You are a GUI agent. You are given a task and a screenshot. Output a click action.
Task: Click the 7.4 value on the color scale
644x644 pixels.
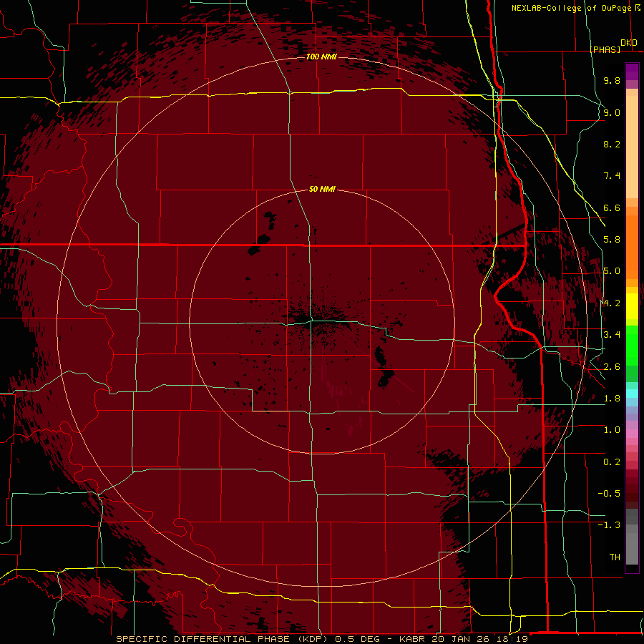pyautogui.click(x=612, y=176)
